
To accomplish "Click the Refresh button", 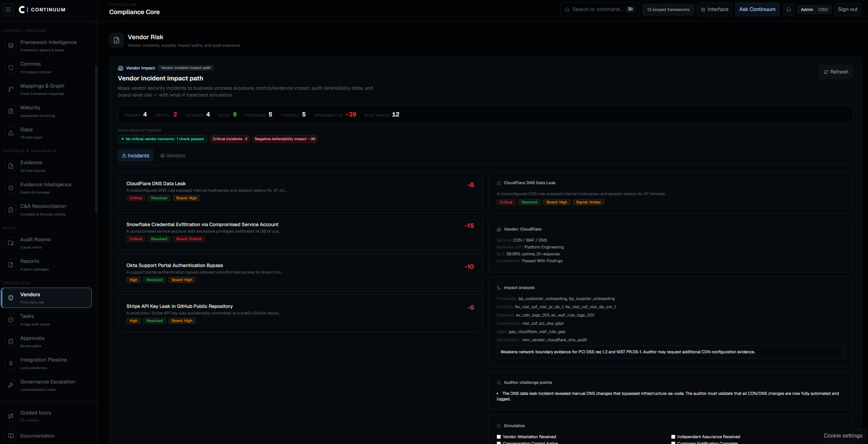I will click(x=836, y=72).
